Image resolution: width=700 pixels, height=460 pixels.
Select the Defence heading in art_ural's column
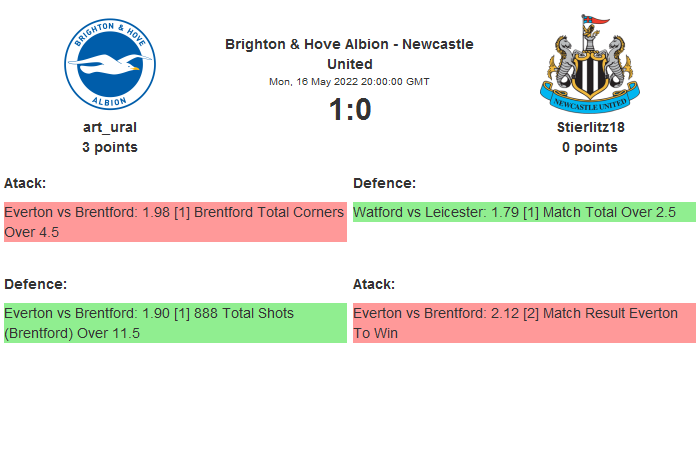[x=35, y=284]
